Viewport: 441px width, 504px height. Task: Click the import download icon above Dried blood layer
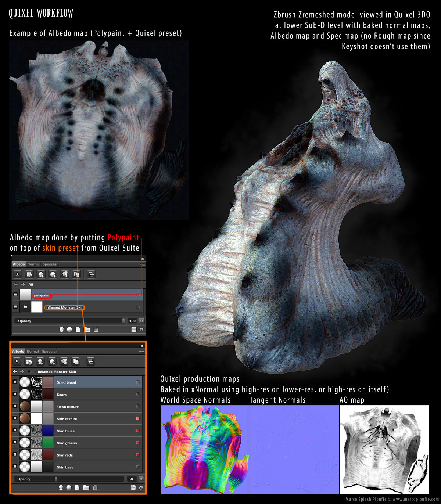point(17,361)
